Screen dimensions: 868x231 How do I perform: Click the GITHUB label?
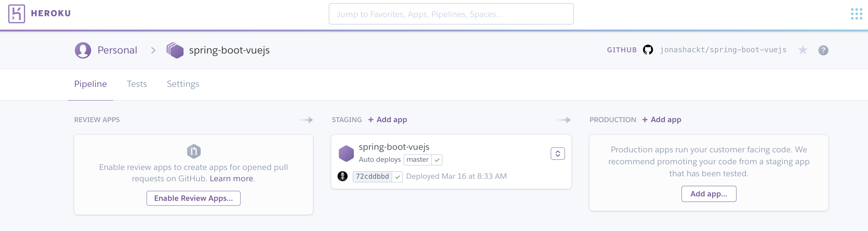622,50
